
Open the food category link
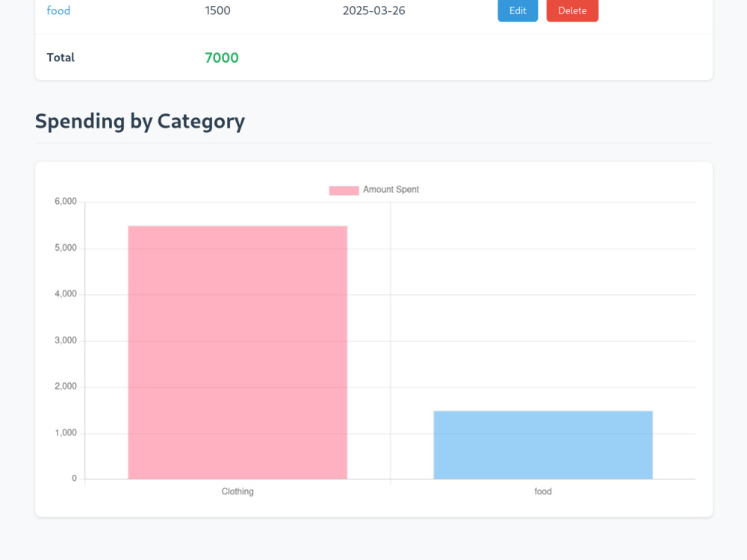pos(58,10)
